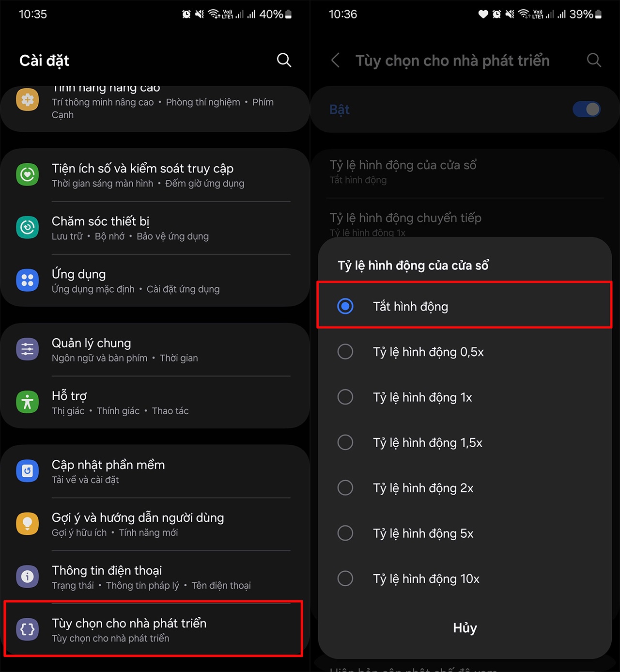Open Quản lý chung sliders icon
The width and height of the screenshot is (620, 672).
point(28,349)
